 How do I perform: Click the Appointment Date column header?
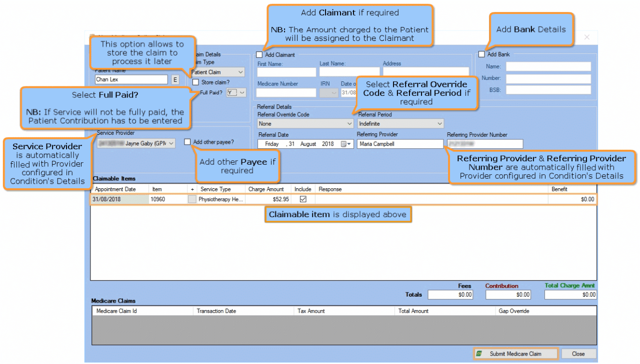[119, 189]
